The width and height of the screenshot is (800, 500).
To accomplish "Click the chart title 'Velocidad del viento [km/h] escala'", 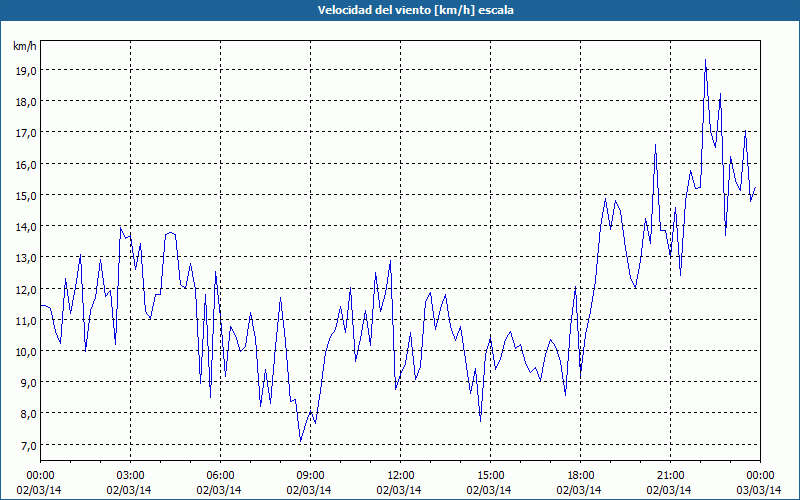I will (x=415, y=10).
